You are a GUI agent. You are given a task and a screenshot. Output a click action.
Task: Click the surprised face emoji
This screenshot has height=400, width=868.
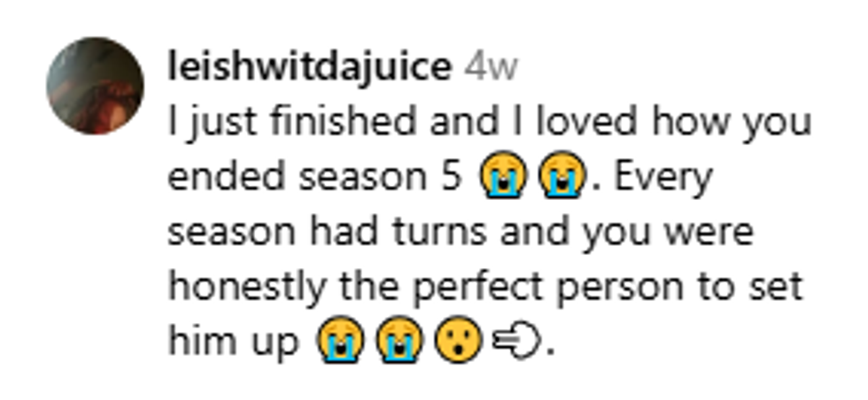pos(458,339)
